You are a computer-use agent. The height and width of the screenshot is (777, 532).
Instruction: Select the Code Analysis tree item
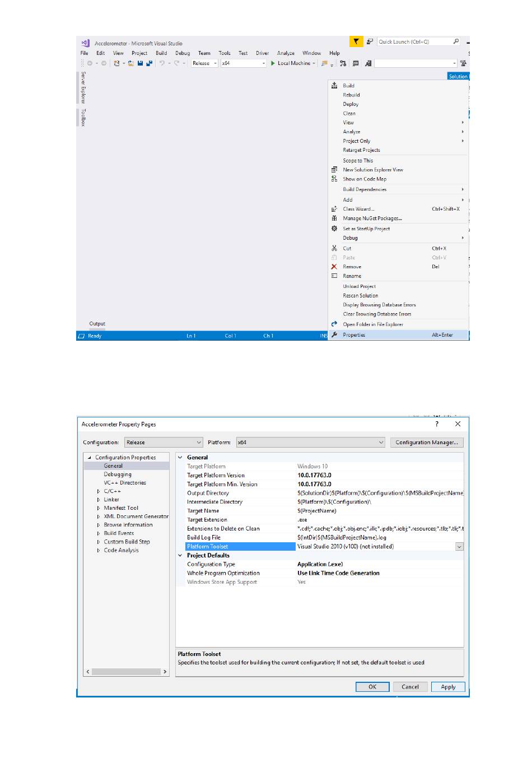(121, 550)
